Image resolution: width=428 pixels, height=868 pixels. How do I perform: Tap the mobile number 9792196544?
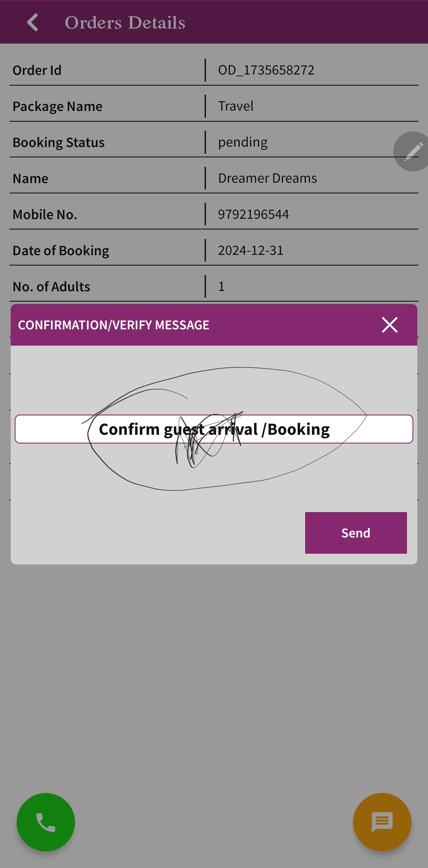coord(253,214)
